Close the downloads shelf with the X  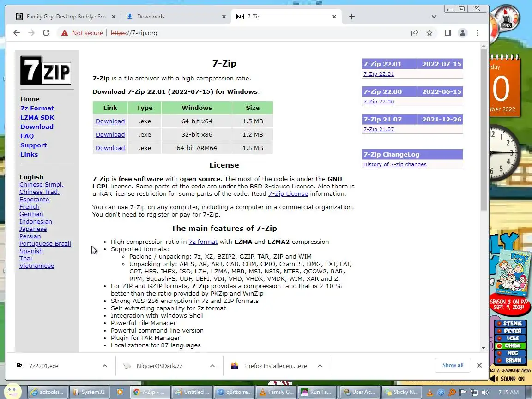click(479, 365)
